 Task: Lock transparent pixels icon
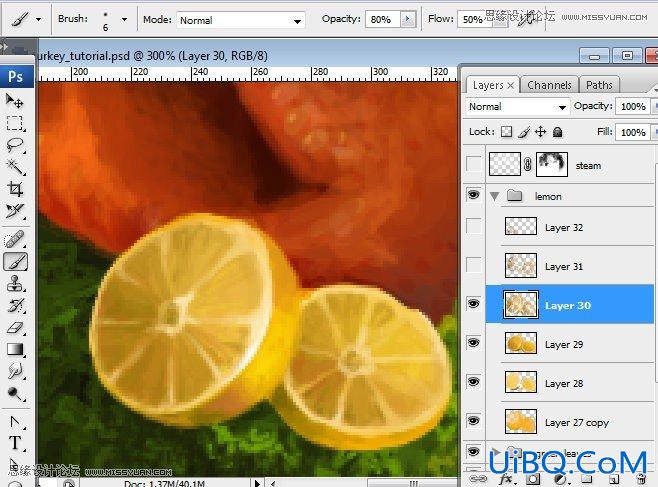pos(507,132)
